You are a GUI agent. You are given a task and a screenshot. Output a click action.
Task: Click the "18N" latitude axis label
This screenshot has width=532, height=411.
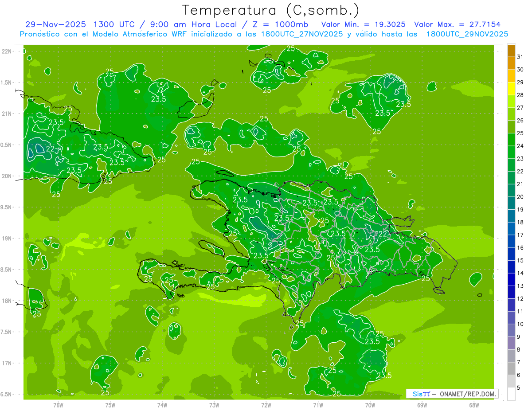click(x=7, y=301)
